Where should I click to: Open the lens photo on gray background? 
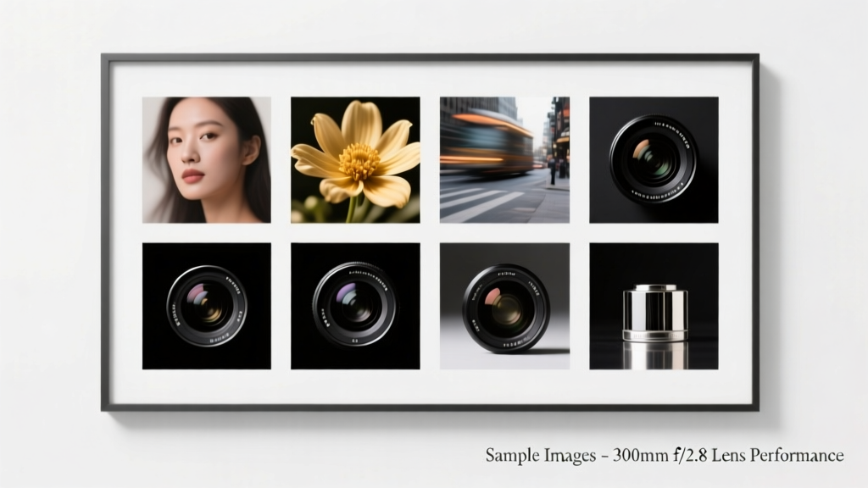505,306
